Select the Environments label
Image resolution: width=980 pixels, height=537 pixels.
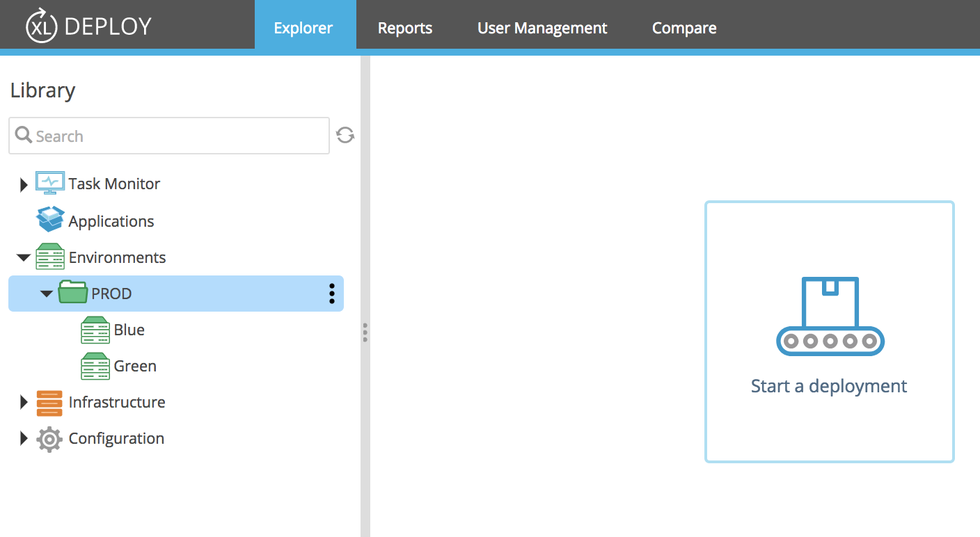[x=117, y=257]
